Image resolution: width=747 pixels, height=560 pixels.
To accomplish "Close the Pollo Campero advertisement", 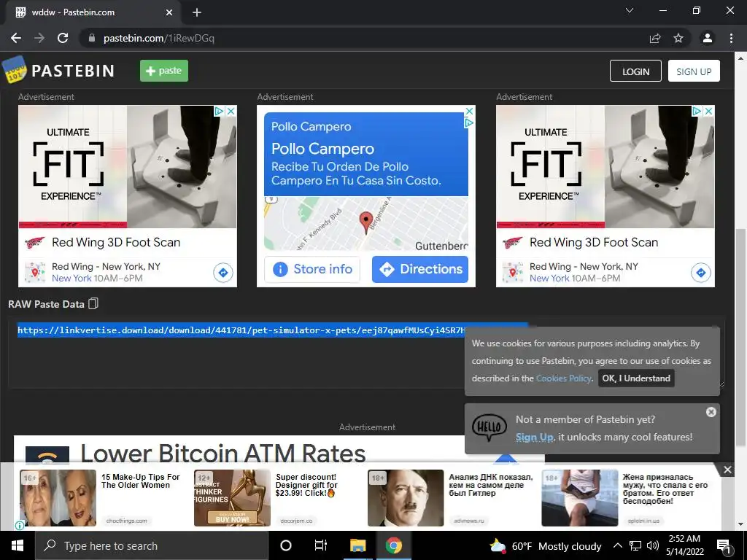I will click(x=469, y=111).
